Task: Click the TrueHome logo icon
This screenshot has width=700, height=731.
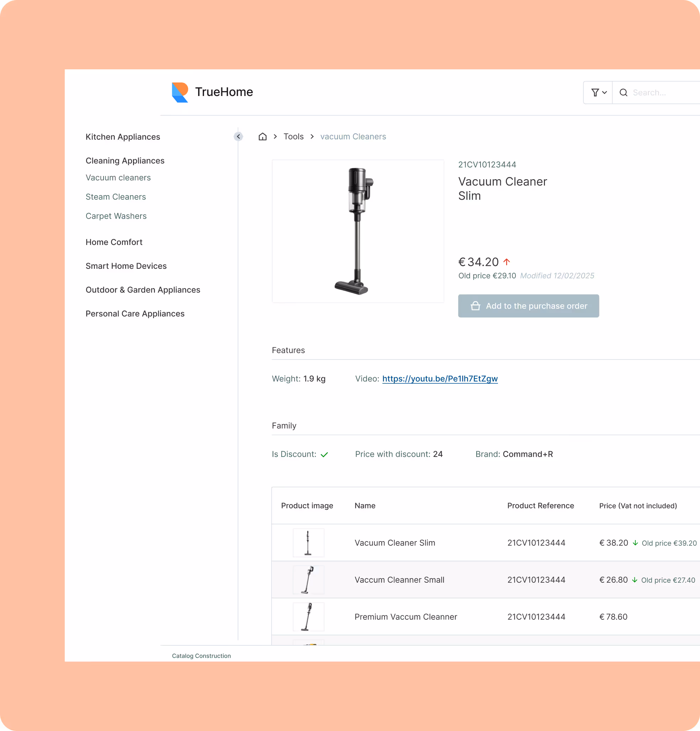Action: tap(180, 92)
